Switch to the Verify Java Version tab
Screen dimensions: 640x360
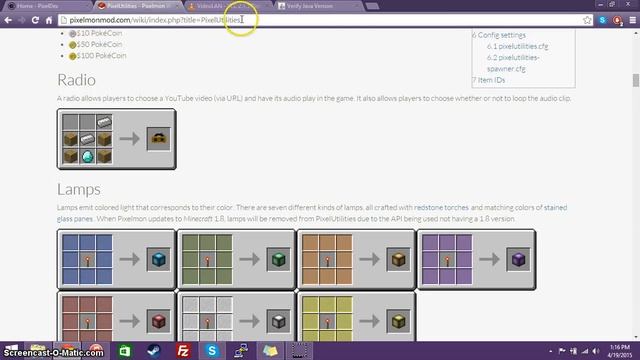318,6
